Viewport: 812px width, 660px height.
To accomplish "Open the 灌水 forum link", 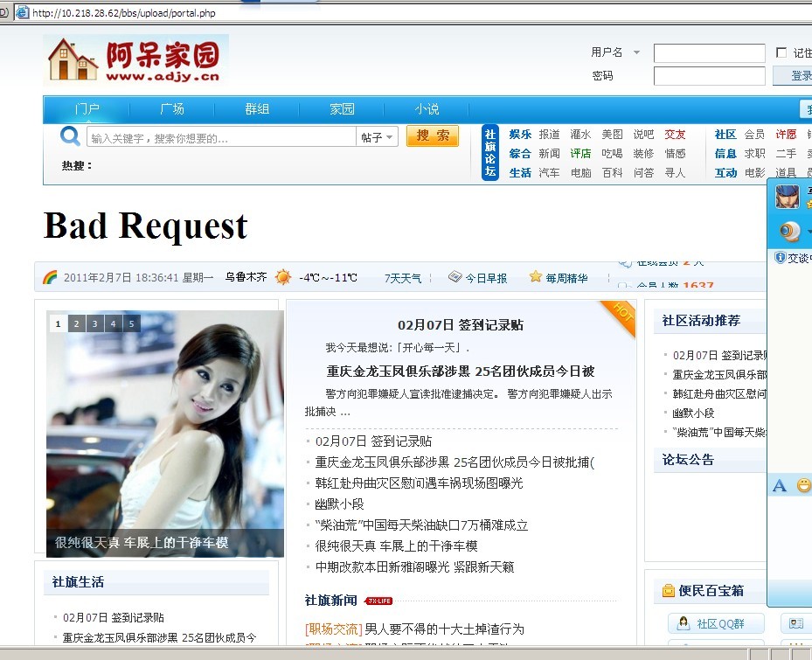I will point(580,135).
